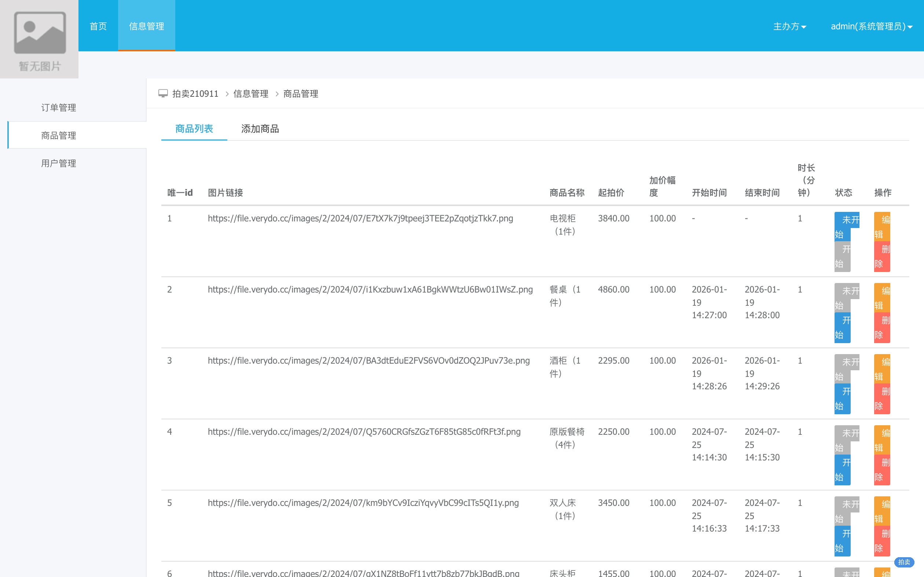Go to the 首页 navigation tab

[x=98, y=26]
